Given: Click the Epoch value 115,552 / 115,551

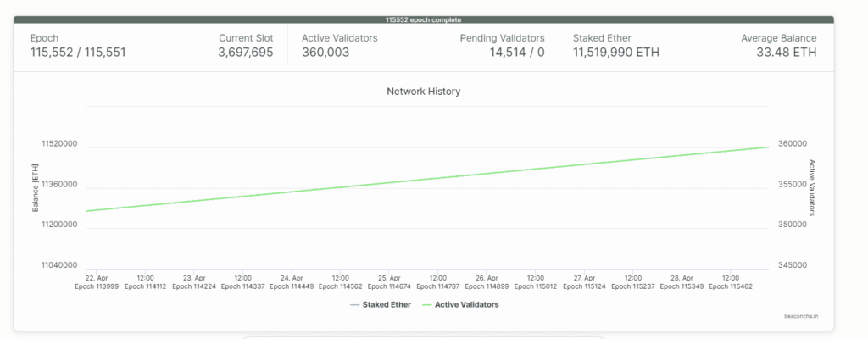Looking at the screenshot, I should coord(78,53).
